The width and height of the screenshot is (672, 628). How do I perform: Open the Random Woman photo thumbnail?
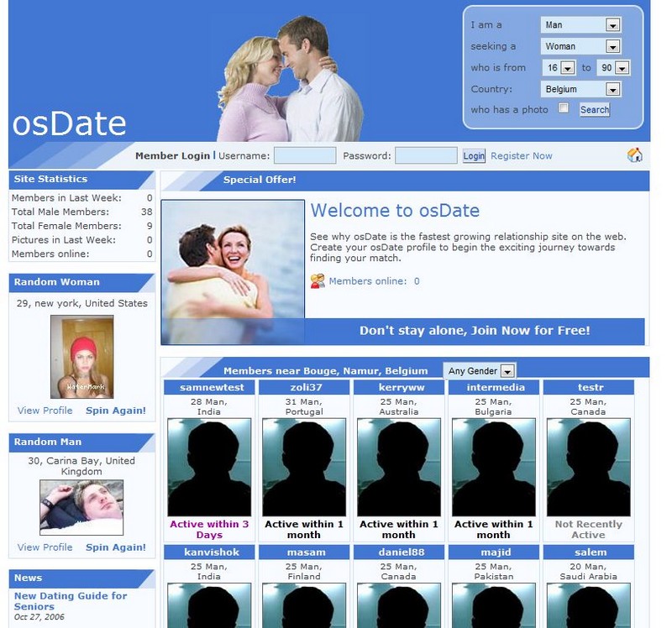pyautogui.click(x=81, y=357)
